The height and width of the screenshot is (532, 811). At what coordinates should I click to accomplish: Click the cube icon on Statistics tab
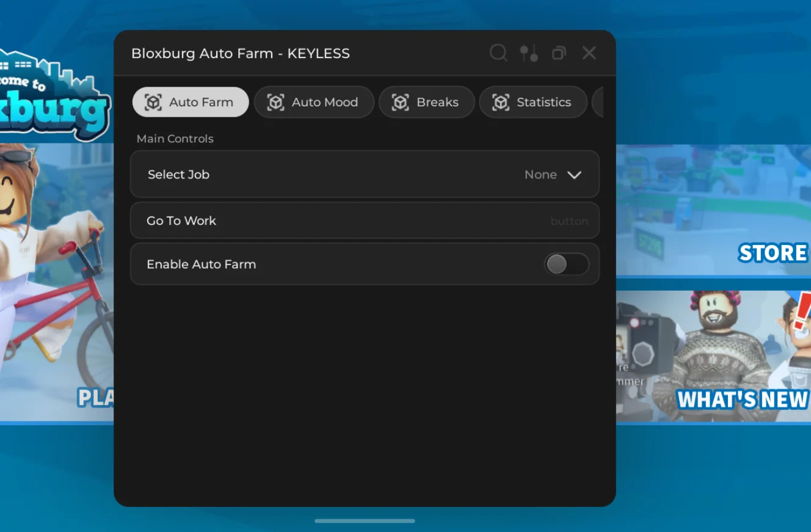(x=501, y=102)
